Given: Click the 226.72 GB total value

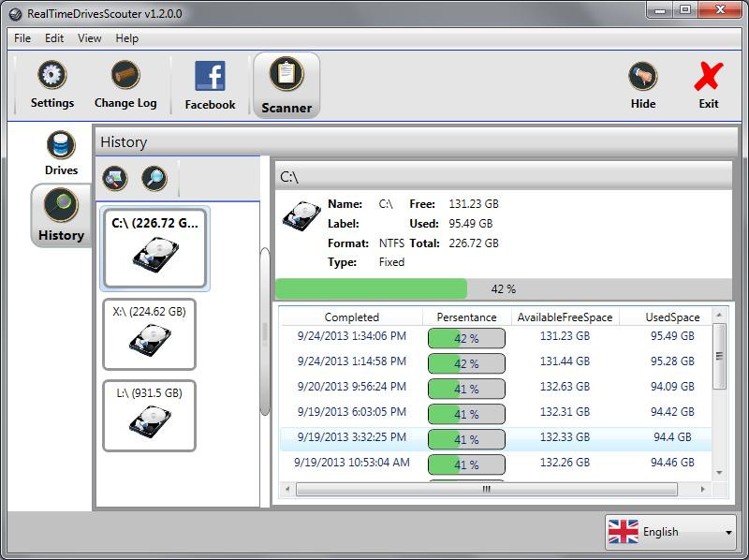Looking at the screenshot, I should (x=474, y=243).
